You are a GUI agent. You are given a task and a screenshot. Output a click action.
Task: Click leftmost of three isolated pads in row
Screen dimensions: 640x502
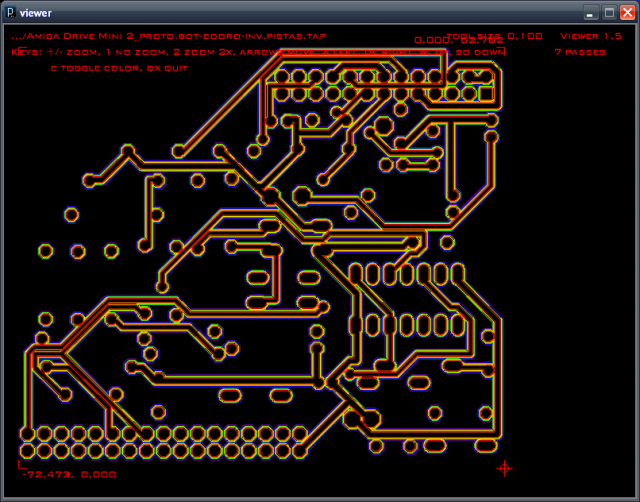click(45, 251)
